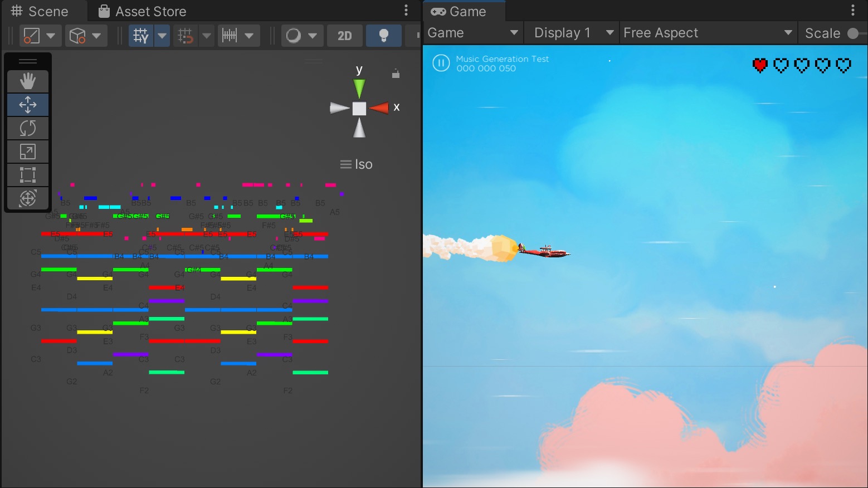Toggle the scene gizmo rotation lock
The height and width of the screenshot is (488, 868).
point(396,74)
